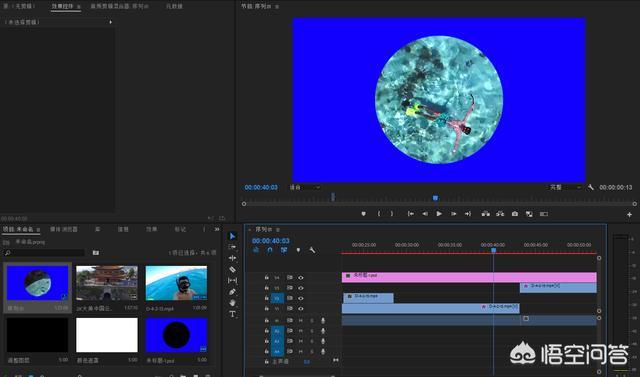Open the Media Browser tab
This screenshot has height=377, width=640.
pos(64,229)
